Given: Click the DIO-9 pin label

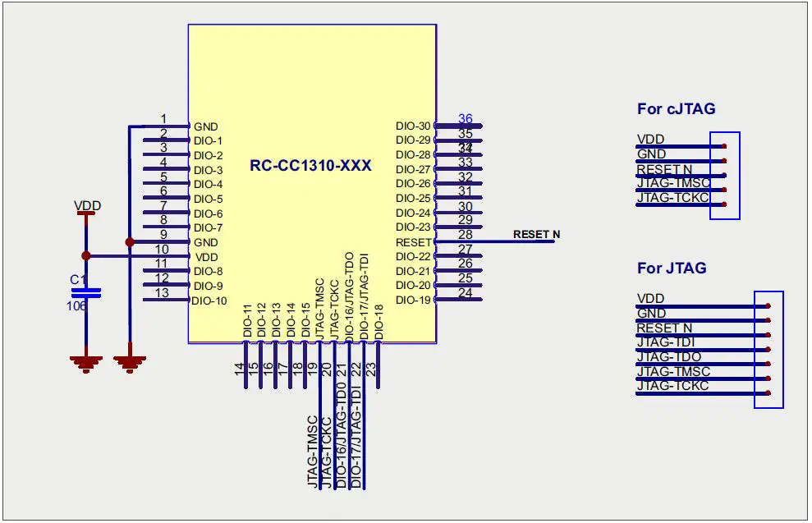Looking at the screenshot, I should click(209, 286).
